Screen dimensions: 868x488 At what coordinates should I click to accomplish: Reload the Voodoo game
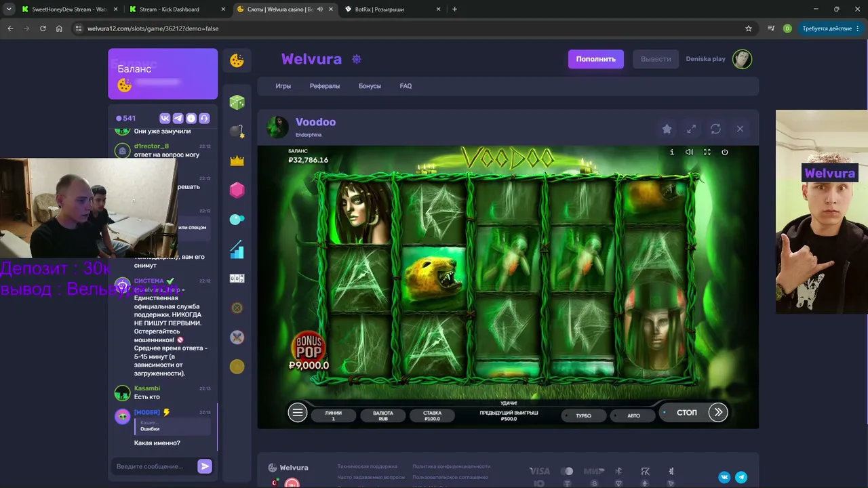(715, 129)
